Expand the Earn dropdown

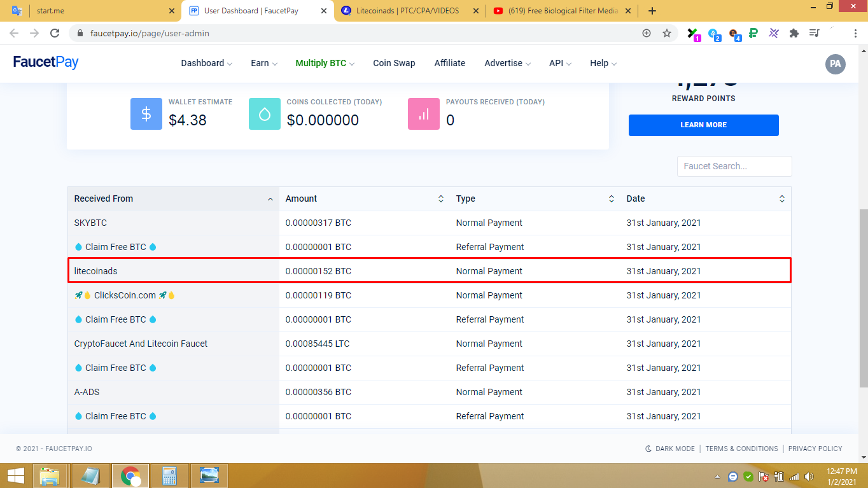[x=264, y=63]
